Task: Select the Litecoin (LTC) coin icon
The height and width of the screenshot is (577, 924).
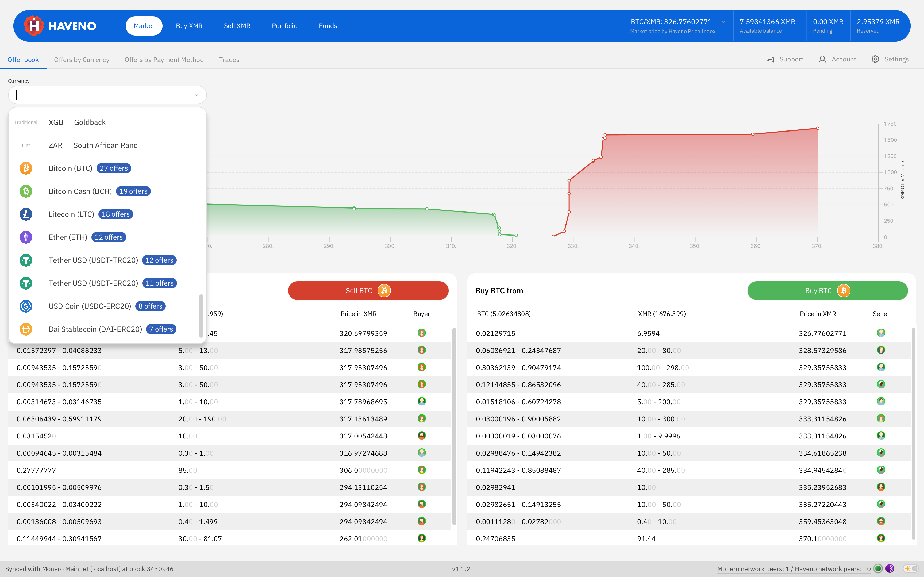Action: pos(26,214)
